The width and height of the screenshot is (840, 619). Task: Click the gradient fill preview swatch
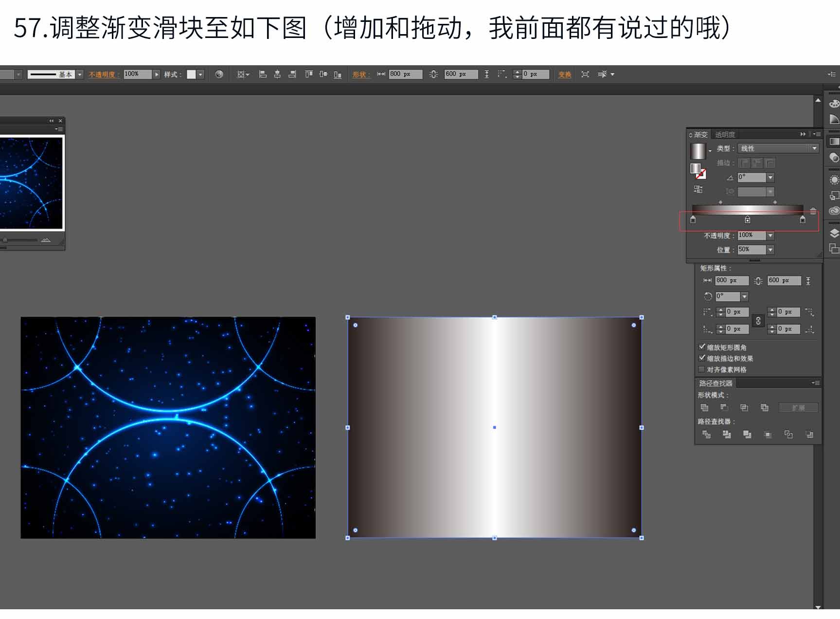click(698, 151)
